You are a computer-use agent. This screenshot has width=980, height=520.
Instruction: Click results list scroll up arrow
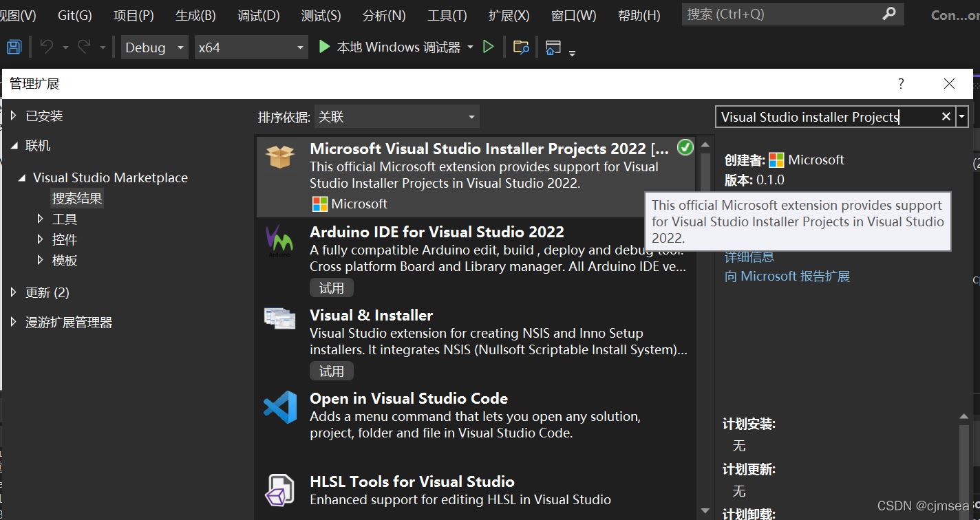point(705,145)
